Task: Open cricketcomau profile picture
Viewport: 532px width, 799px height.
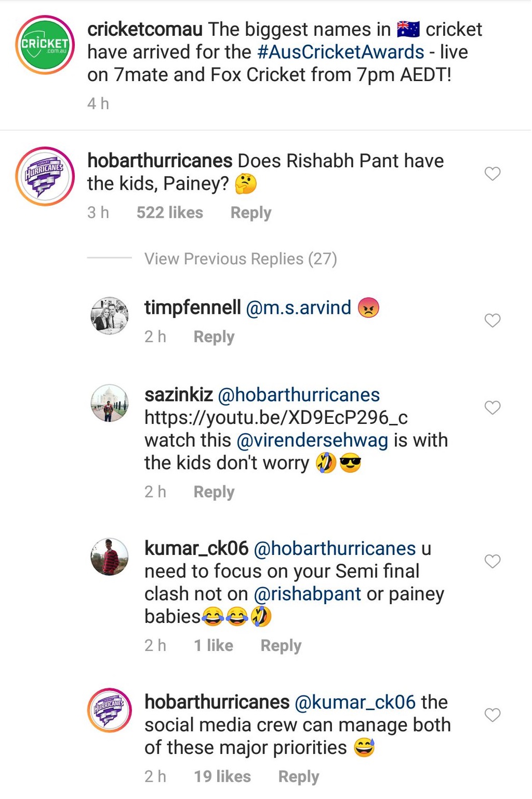Action: click(45, 45)
